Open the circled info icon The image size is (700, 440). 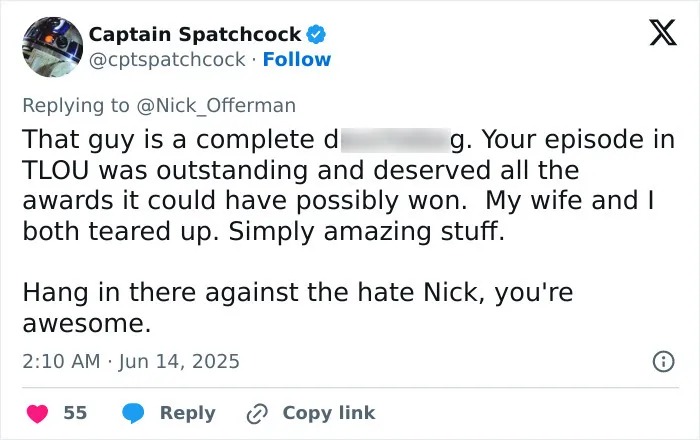[663, 361]
